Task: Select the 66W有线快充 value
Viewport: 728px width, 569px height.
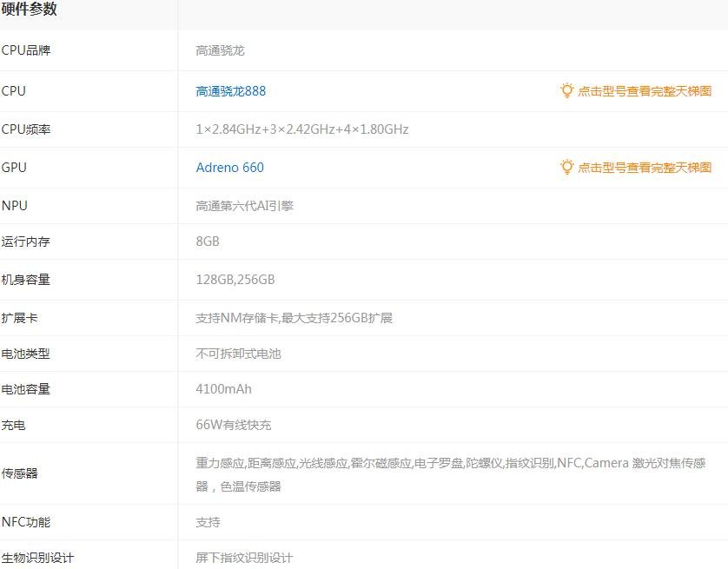Action: click(234, 425)
